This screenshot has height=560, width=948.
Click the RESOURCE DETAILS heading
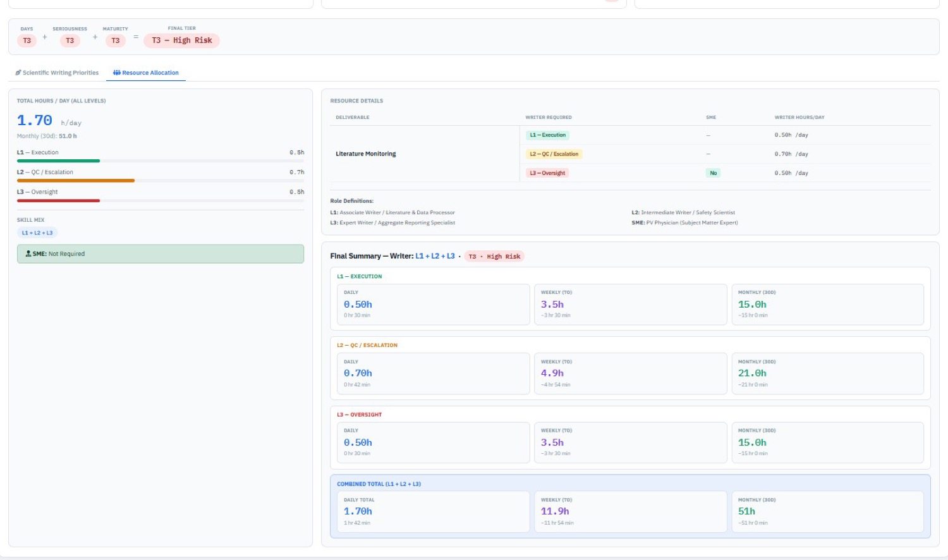tap(356, 100)
